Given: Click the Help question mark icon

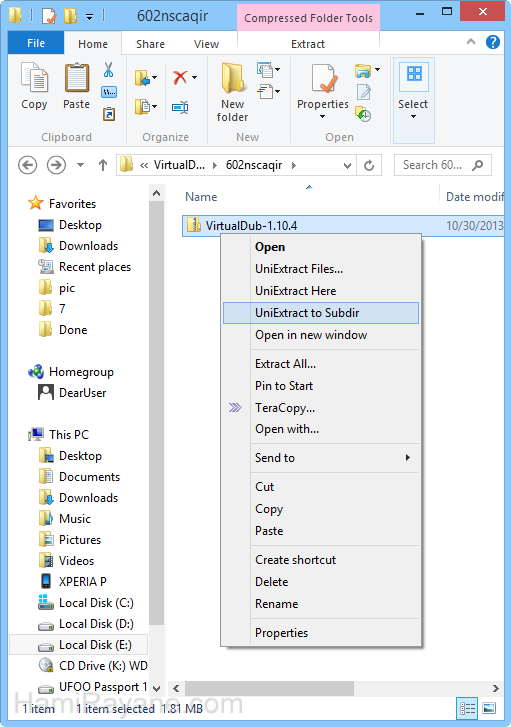Looking at the screenshot, I should point(492,43).
